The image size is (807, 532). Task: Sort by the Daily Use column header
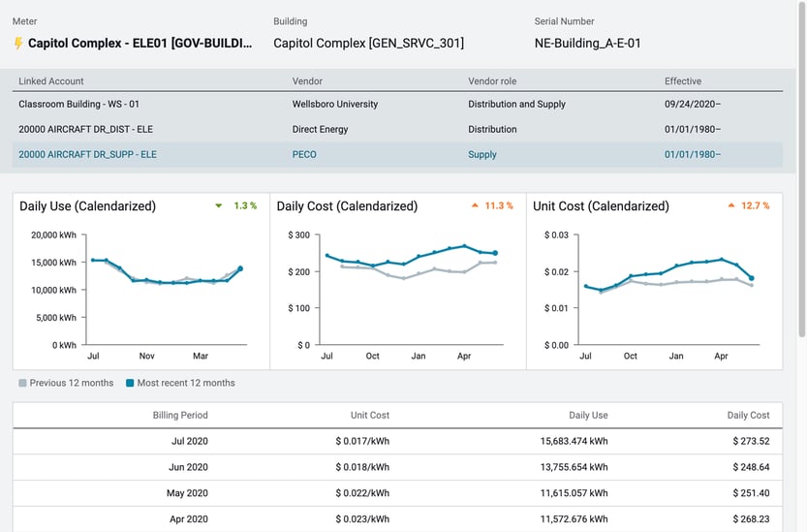[587, 415]
